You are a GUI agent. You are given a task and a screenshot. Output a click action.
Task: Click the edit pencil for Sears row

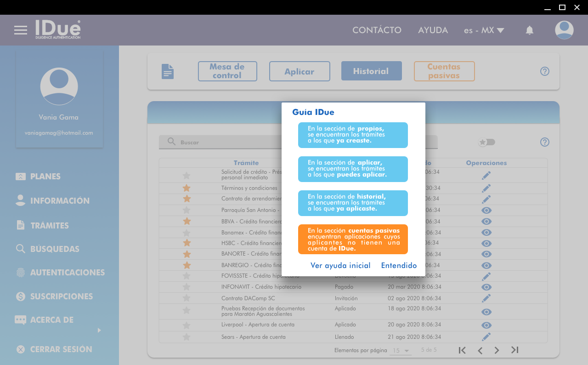(486, 337)
